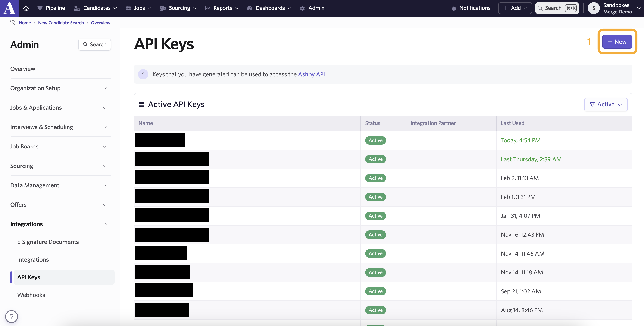The height and width of the screenshot is (326, 644).
Task: Click the Ashby logo icon
Action: [x=9, y=8]
